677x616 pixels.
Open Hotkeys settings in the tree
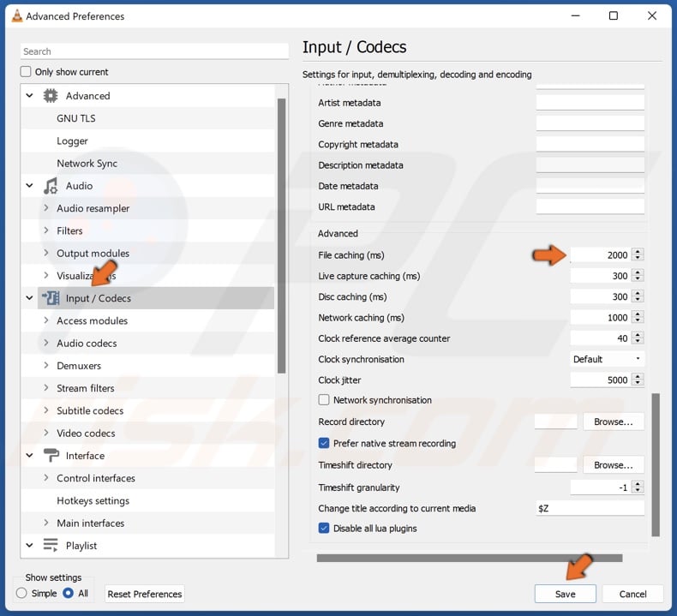[93, 500]
